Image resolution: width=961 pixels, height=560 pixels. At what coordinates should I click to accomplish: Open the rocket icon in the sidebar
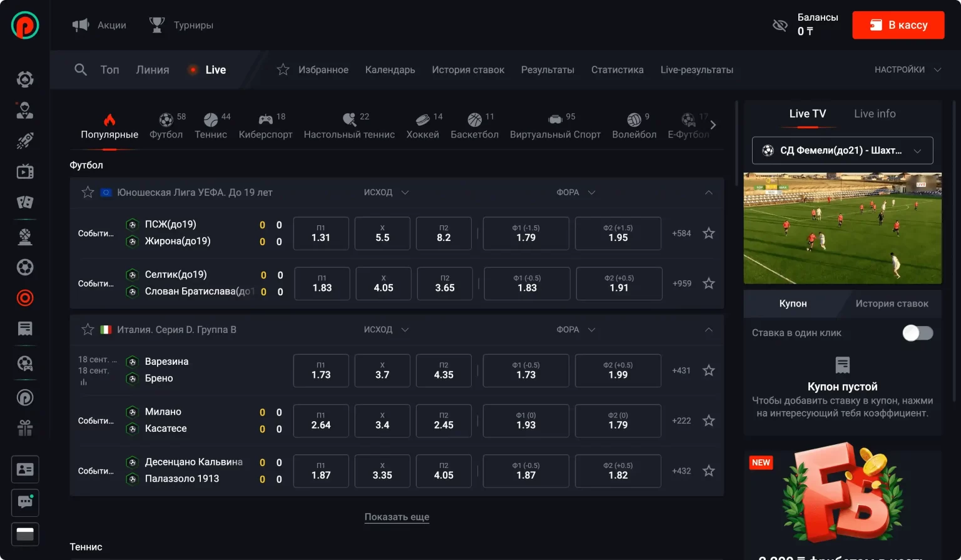pyautogui.click(x=25, y=141)
